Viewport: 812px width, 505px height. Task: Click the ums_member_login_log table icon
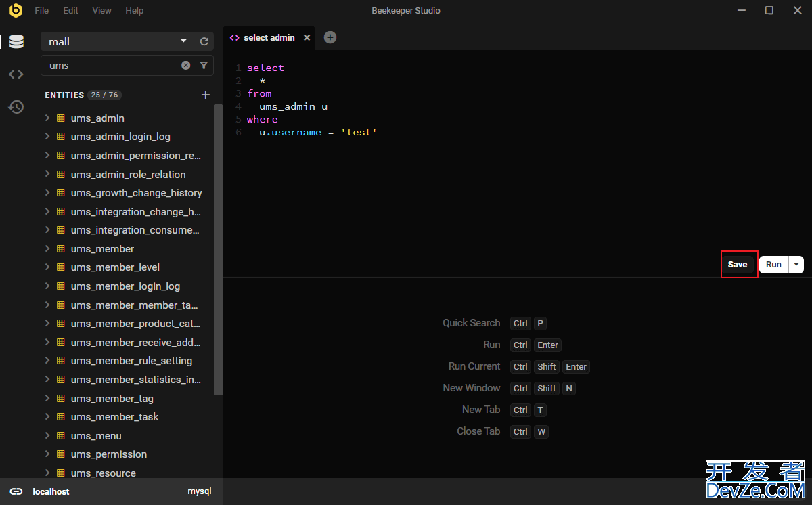60,286
